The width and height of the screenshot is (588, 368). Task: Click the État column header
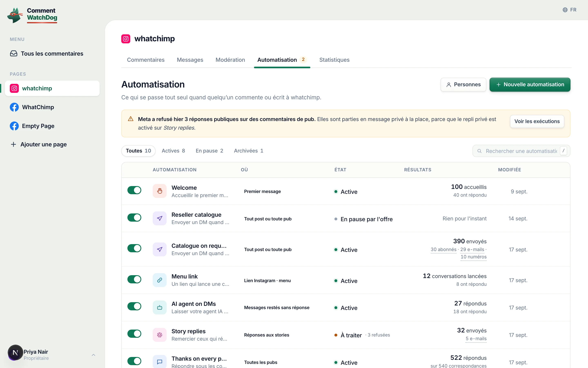(340, 170)
